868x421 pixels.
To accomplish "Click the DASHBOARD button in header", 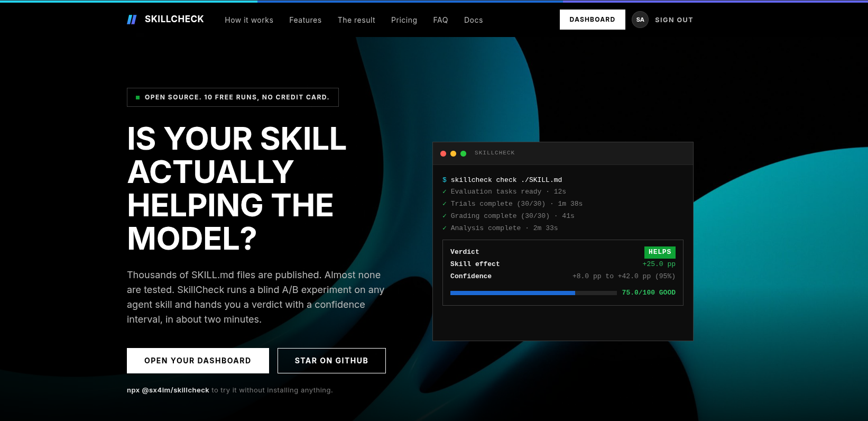I will pyautogui.click(x=593, y=20).
